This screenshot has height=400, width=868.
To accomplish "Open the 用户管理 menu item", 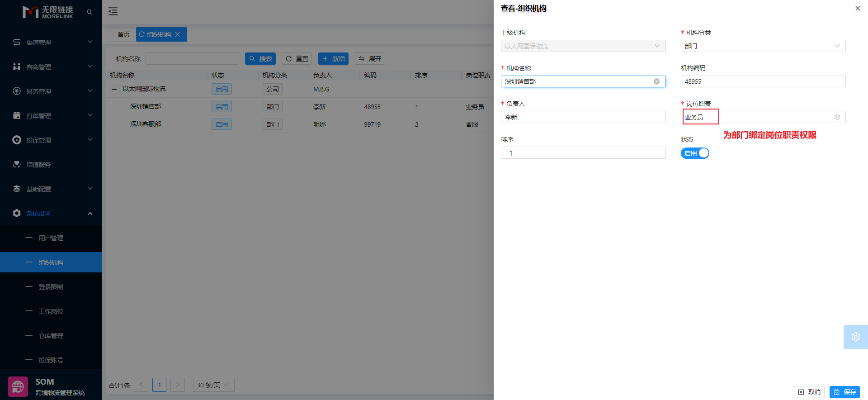I will click(51, 238).
